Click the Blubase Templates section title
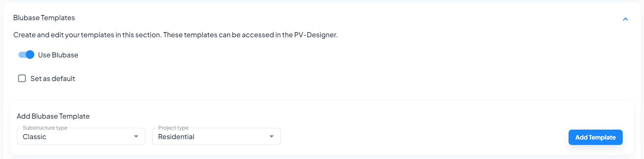The height and width of the screenshot is (159, 644). click(44, 18)
